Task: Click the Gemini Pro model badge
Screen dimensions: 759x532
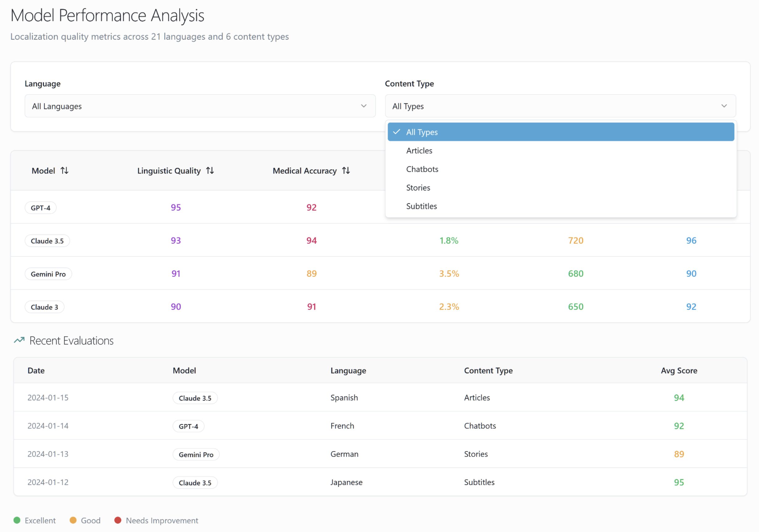Action: (48, 274)
